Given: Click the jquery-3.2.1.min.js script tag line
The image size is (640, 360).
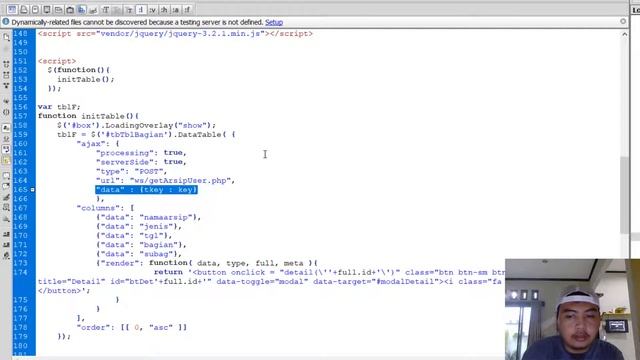Looking at the screenshot, I should (x=176, y=33).
